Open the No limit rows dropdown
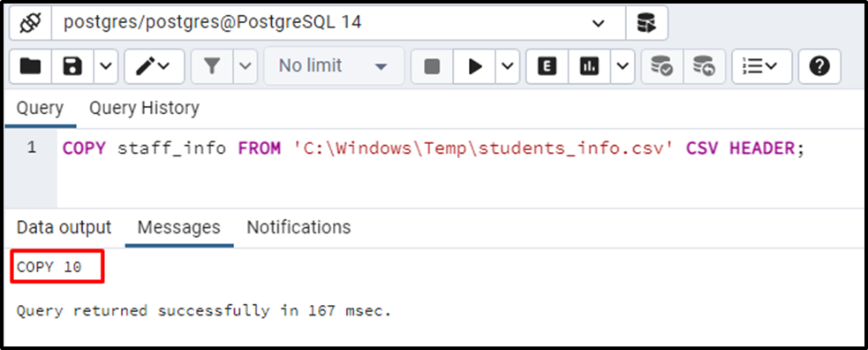 334,66
